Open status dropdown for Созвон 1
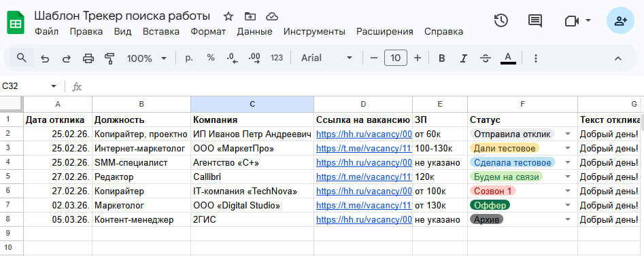Screen dimensions: 644x256 tap(568, 191)
